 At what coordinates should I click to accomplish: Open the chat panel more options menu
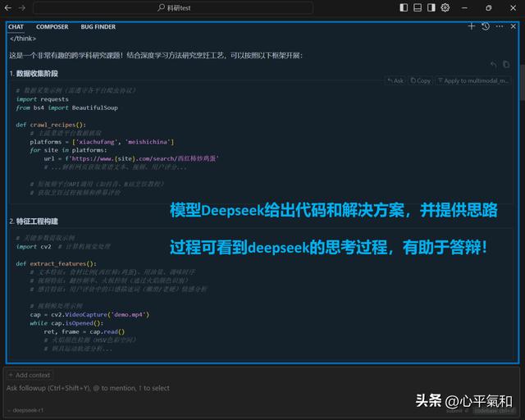tap(498, 26)
